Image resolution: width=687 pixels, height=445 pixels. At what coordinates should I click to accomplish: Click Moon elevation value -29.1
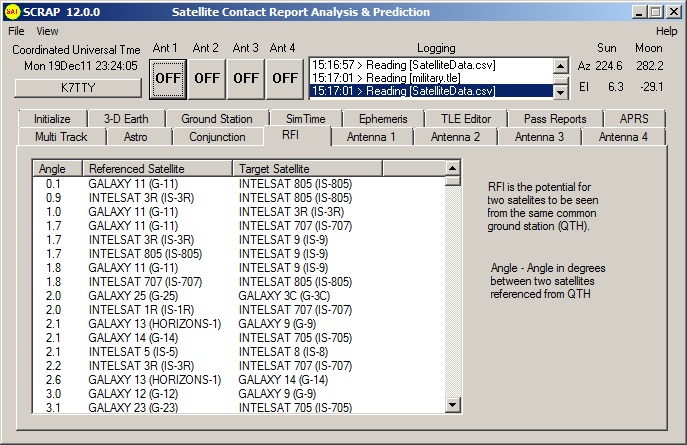click(x=652, y=87)
